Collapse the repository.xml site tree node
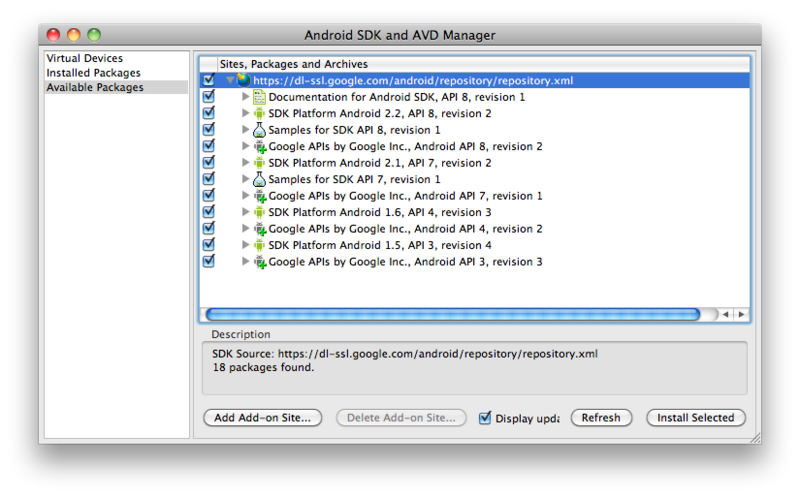The image size is (800, 497). tap(230, 80)
